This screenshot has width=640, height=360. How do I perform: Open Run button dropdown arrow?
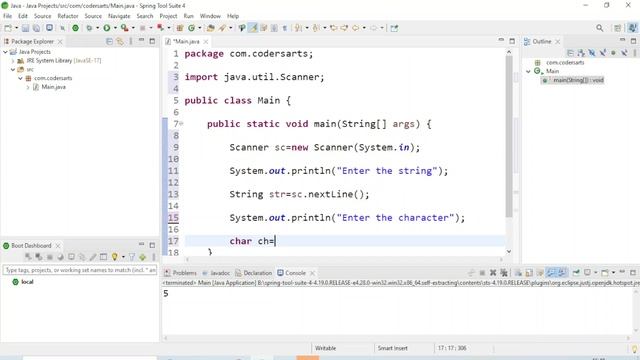[x=115, y=28]
